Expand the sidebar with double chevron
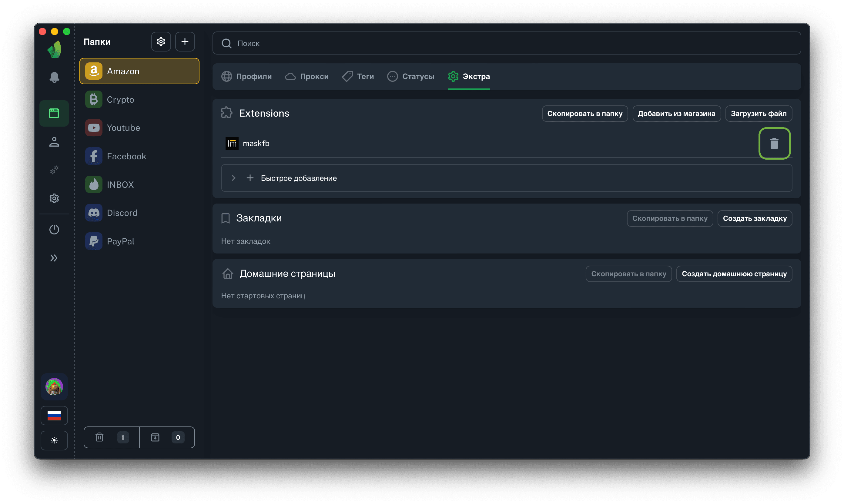Image resolution: width=844 pixels, height=504 pixels. (54, 258)
